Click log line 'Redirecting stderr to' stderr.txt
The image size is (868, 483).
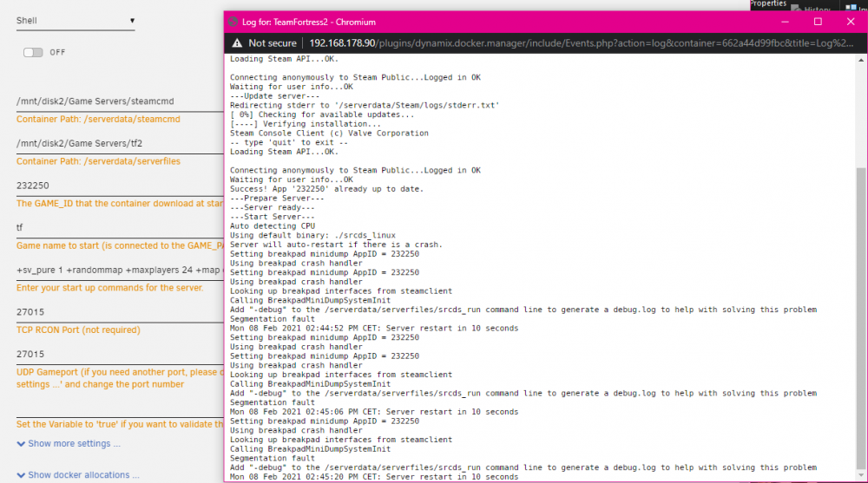[365, 105]
